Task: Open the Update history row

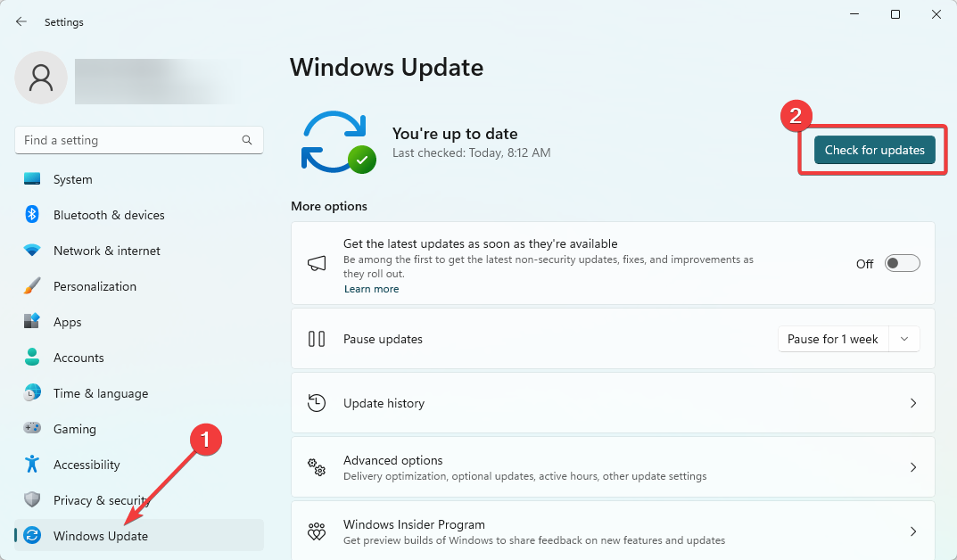Action: [613, 403]
